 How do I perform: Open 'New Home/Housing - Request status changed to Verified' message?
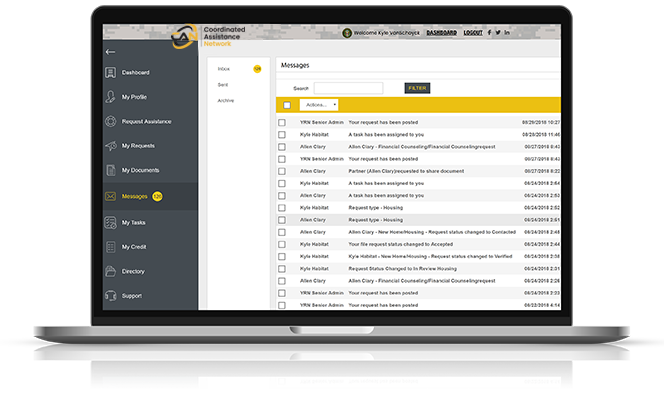click(x=430, y=256)
